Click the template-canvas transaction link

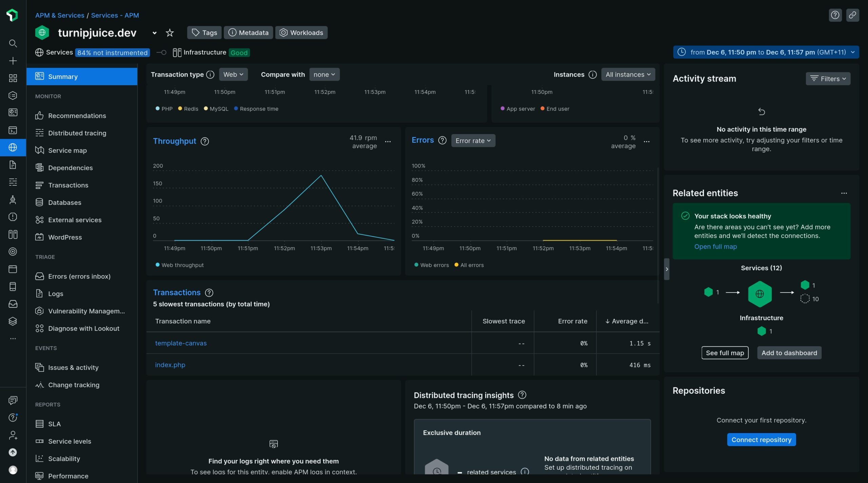[x=181, y=343]
